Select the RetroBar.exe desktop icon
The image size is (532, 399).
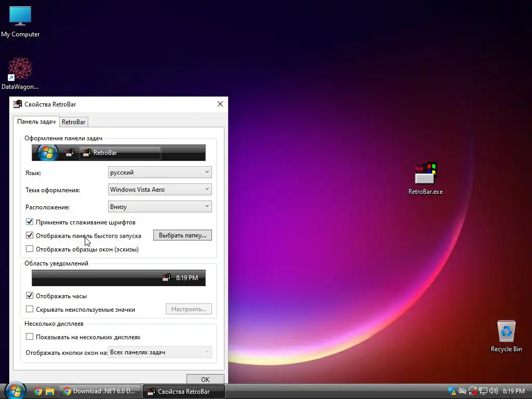point(425,179)
